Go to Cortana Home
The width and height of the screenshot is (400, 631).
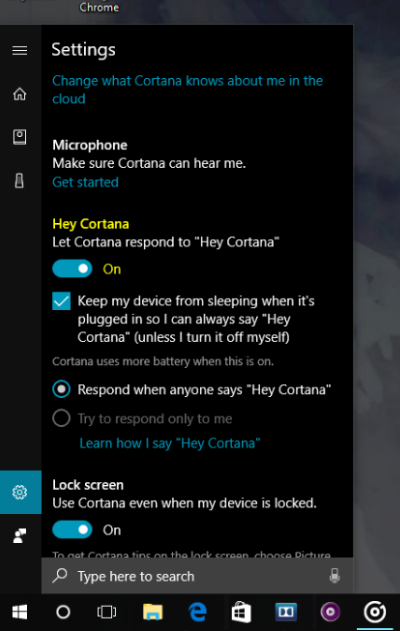click(20, 94)
